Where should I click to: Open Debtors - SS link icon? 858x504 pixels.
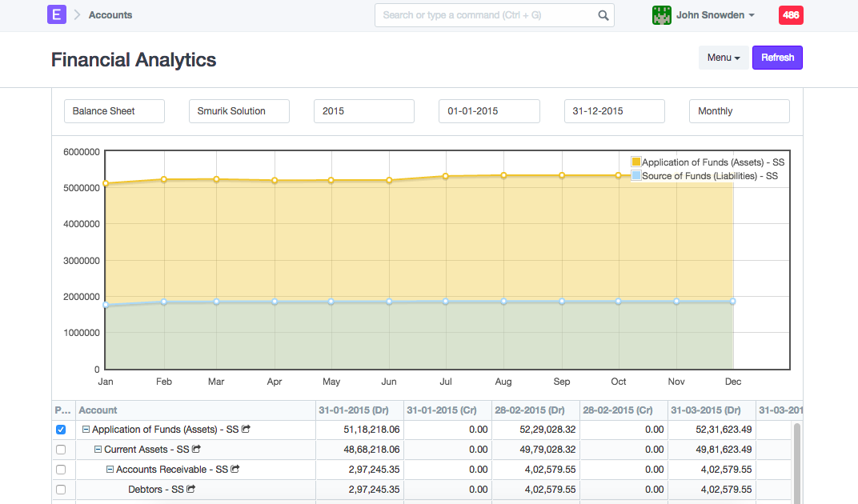(192, 490)
